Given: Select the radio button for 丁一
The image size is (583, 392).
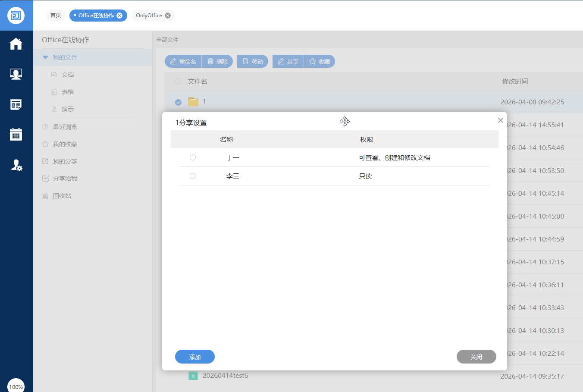Looking at the screenshot, I should point(193,157).
